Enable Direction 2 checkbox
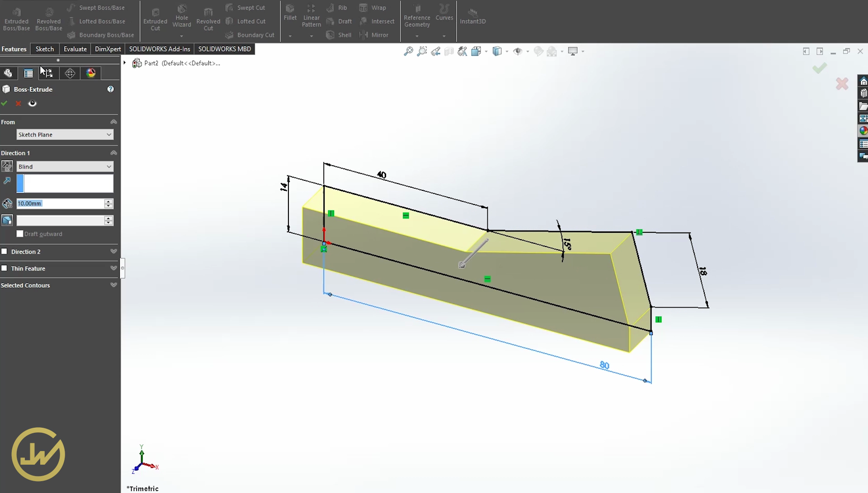This screenshot has width=868, height=493. click(4, 251)
